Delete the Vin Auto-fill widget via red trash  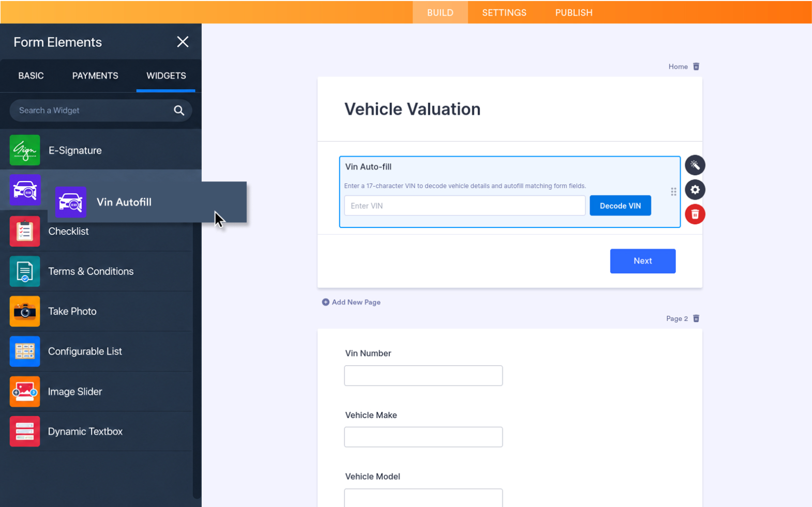[x=695, y=214]
